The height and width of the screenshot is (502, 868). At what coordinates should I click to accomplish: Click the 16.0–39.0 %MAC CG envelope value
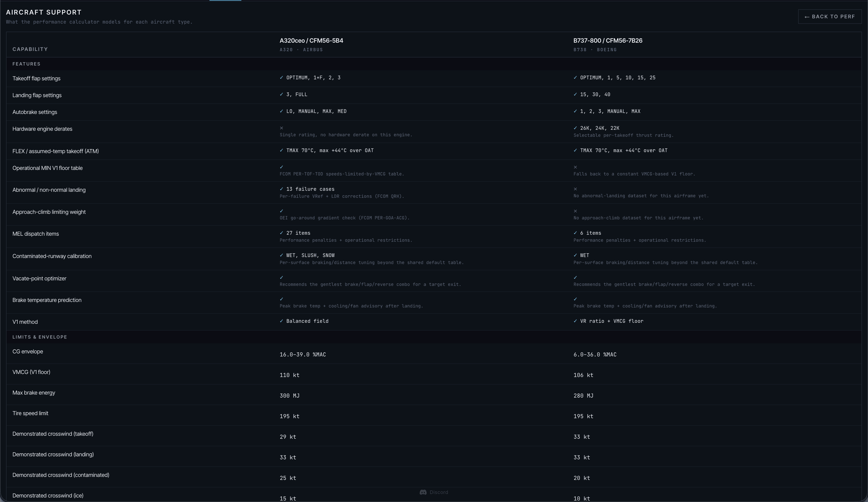(303, 355)
